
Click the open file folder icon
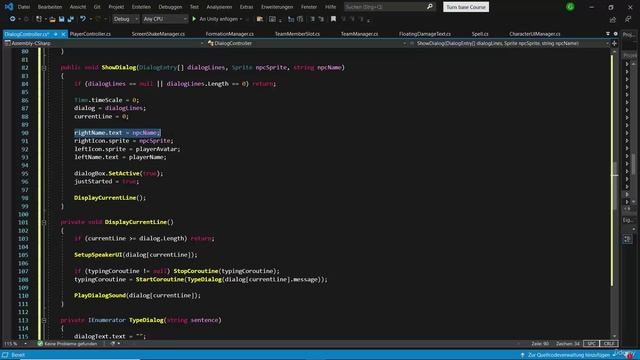click(52, 19)
